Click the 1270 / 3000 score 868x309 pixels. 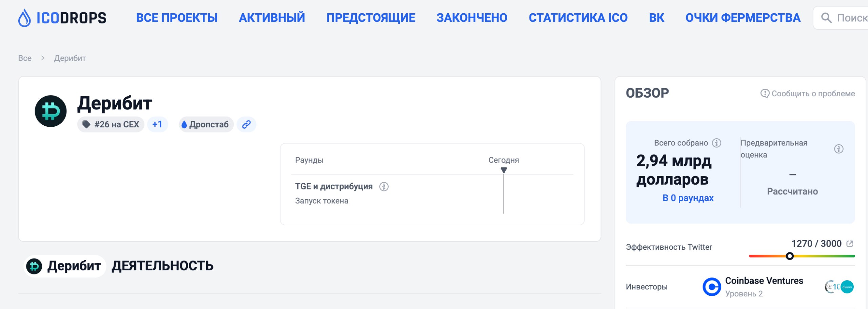816,244
